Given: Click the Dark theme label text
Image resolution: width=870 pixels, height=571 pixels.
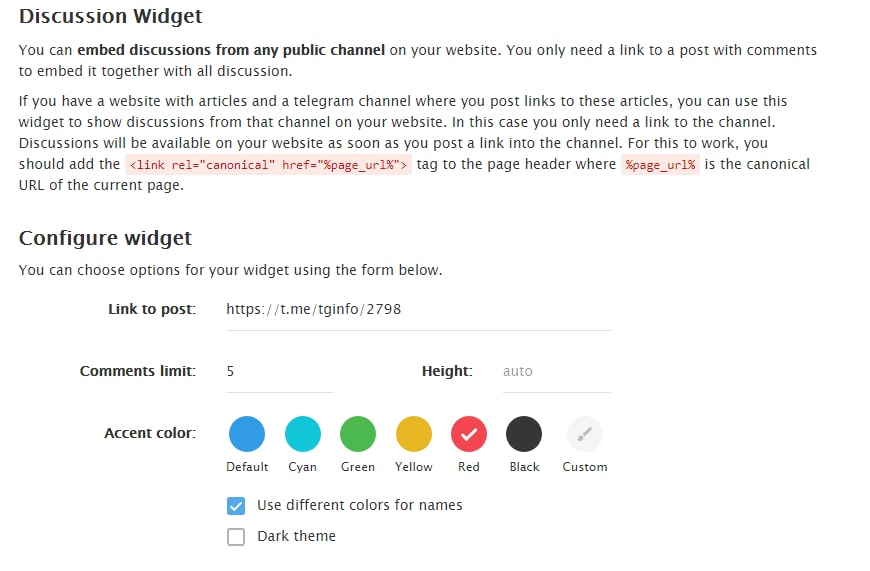Looking at the screenshot, I should point(296,536).
